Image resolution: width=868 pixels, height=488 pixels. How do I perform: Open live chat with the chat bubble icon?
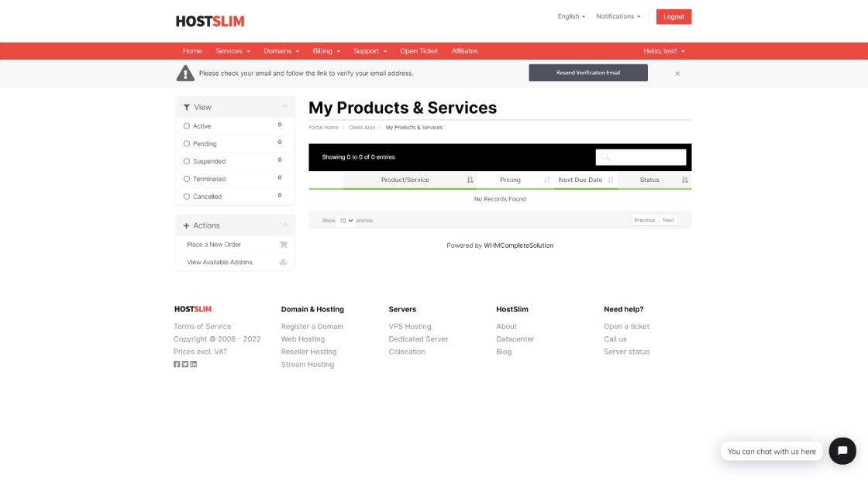coord(842,451)
